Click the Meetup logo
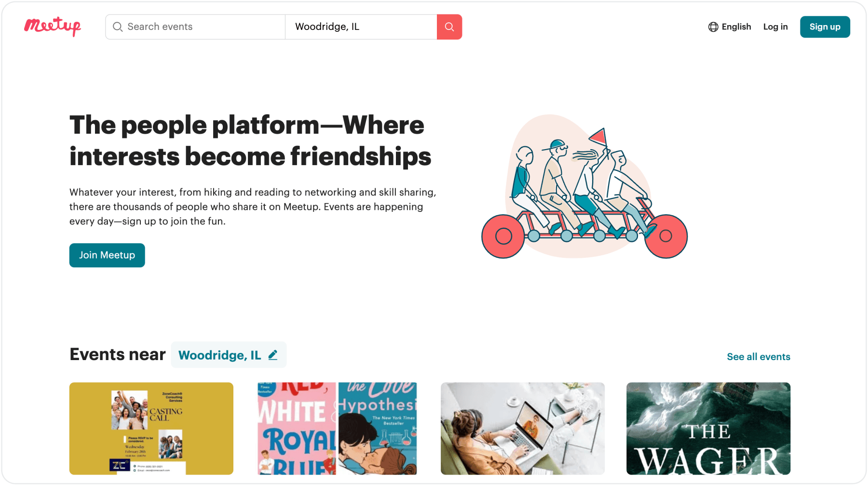Viewport: 868px width, 488px height. [x=52, y=27]
